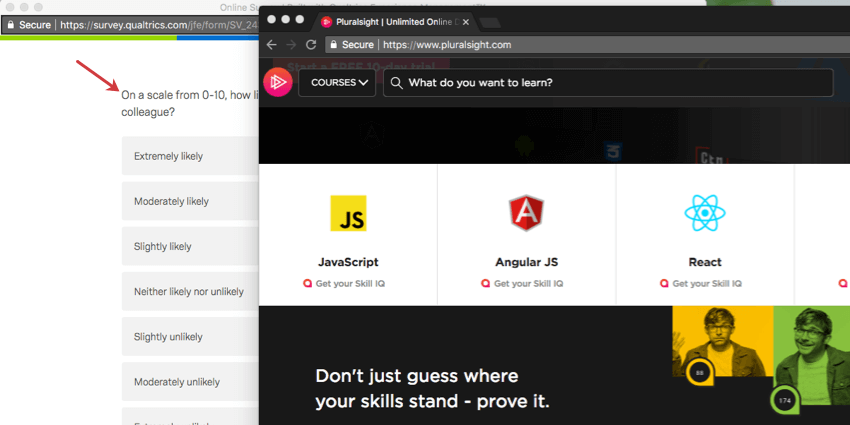The height and width of the screenshot is (425, 850).
Task: Click the secure padlock in Pluralsight address bar
Action: [334, 44]
